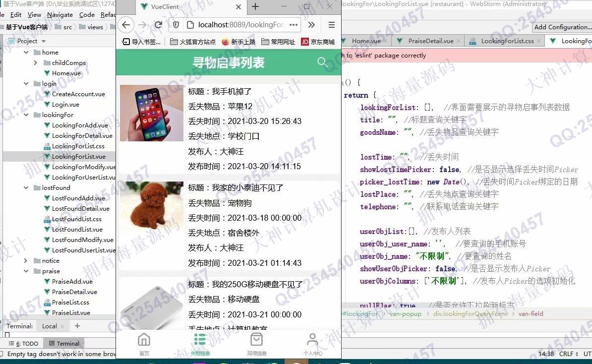Screen dimensions: 592x364
Task: Open PraiseAdd.vue in project tree
Action: (x=68, y=281)
